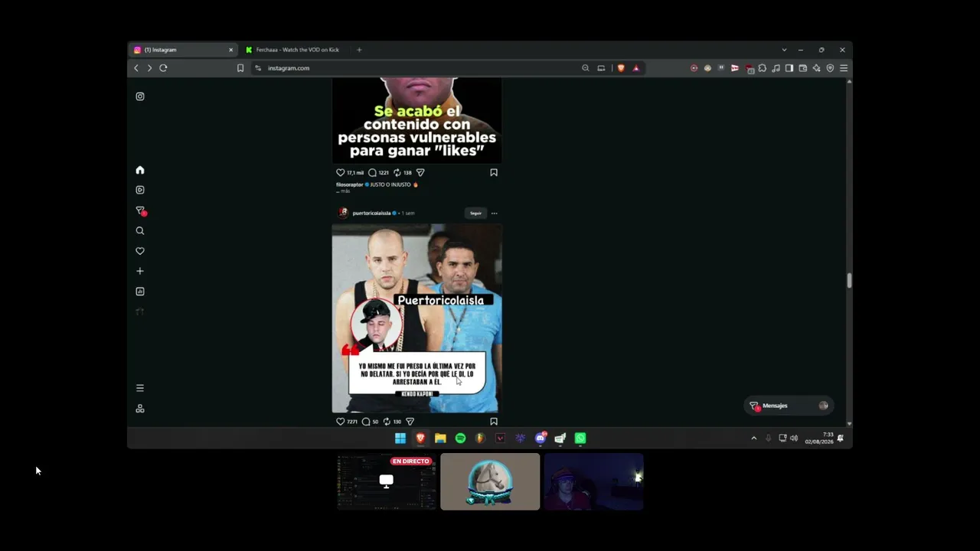Open the floating Mensajes button
980x551 pixels.
(x=789, y=406)
